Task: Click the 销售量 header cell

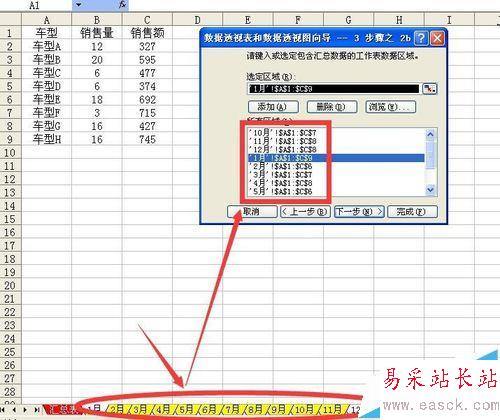Action: (x=97, y=33)
